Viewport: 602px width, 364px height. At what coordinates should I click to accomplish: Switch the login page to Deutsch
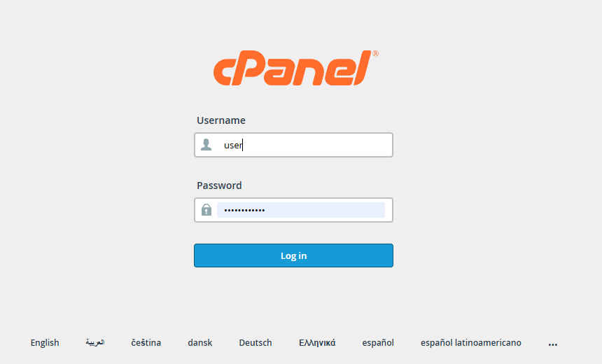[255, 343]
